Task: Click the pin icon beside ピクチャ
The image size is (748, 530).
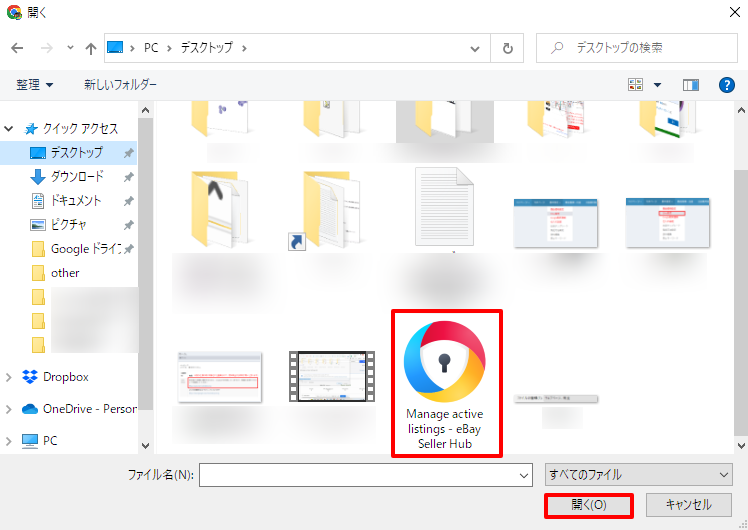Action: (x=128, y=225)
